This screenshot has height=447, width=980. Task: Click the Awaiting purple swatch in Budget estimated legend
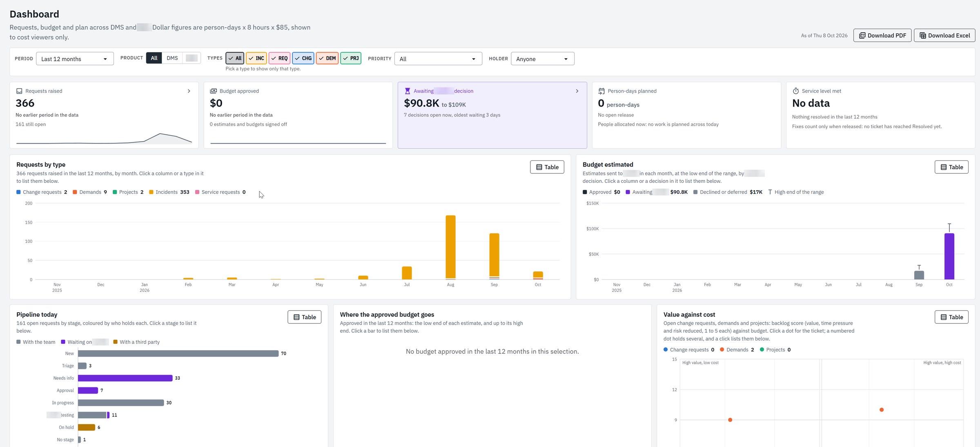(628, 192)
